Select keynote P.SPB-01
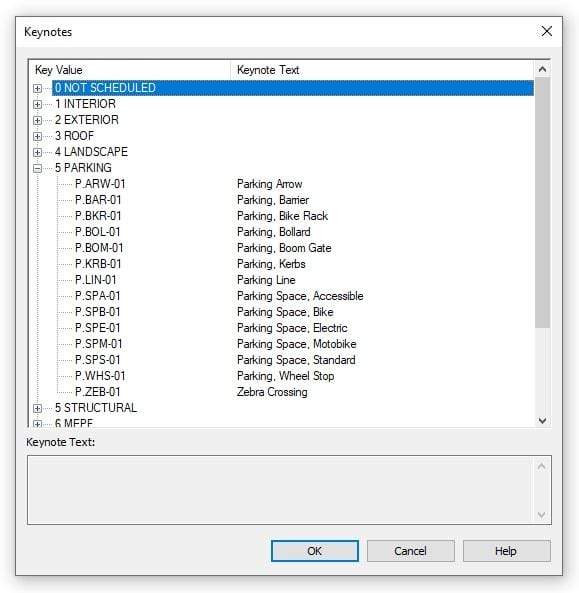Viewport: 579px width, 593px height. pos(98,312)
